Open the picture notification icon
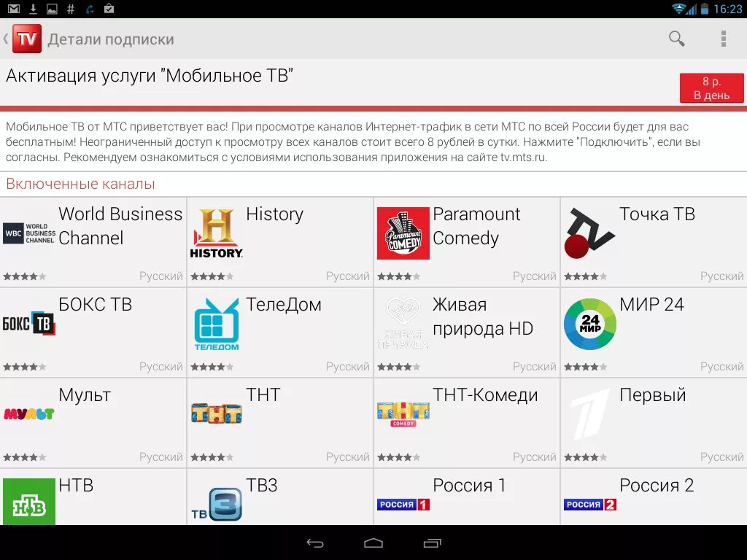 (x=52, y=9)
